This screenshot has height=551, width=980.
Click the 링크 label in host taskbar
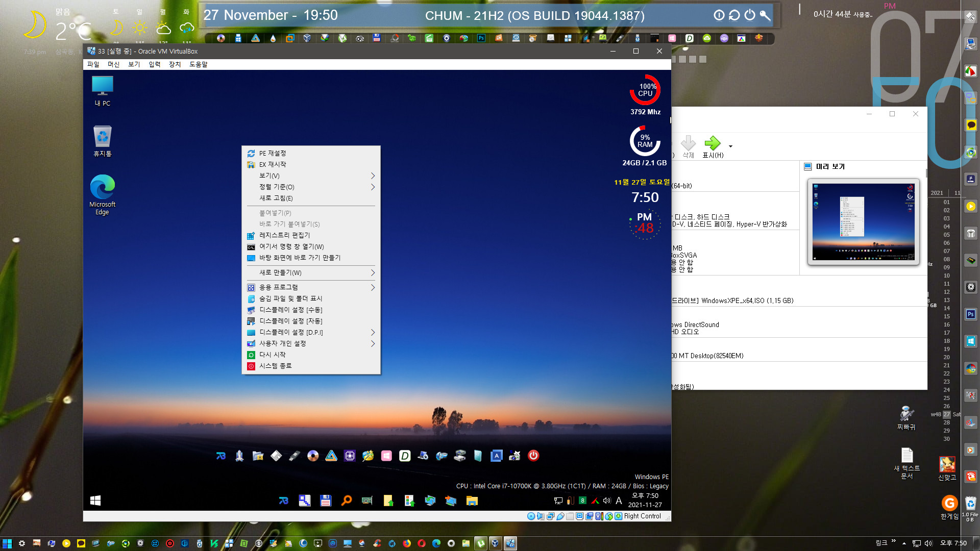tap(881, 543)
